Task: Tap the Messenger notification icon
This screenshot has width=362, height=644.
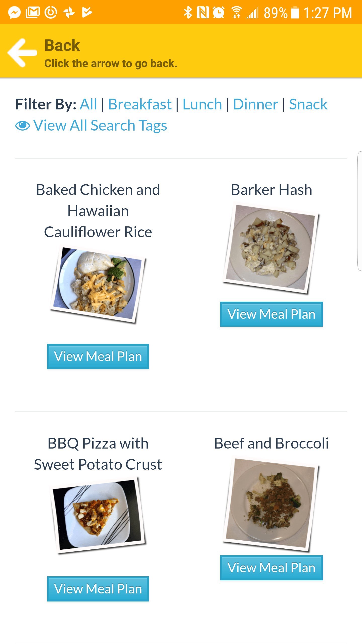Action: pos(14,12)
